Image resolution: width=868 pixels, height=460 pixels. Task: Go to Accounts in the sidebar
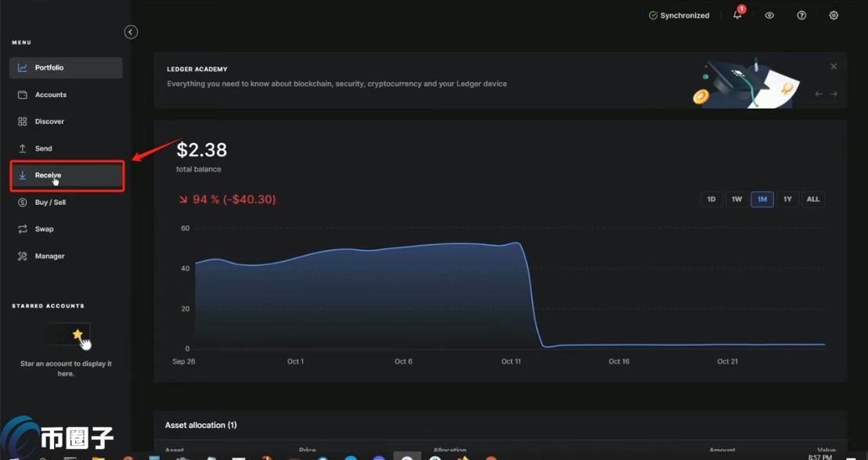tap(66, 95)
